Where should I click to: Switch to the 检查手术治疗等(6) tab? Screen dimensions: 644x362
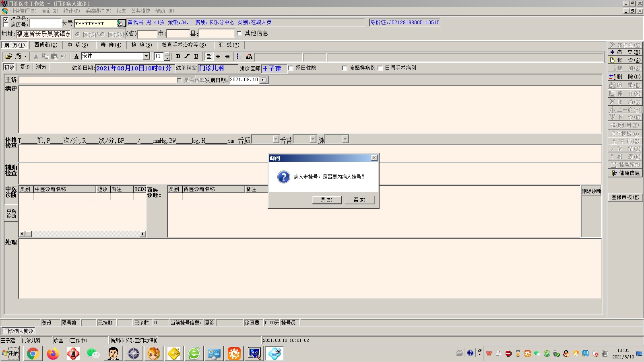click(x=184, y=45)
